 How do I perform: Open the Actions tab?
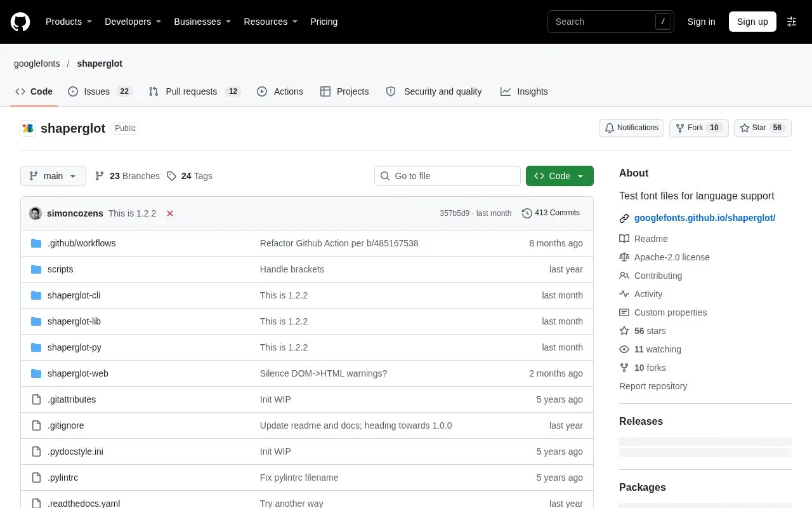coord(280,91)
